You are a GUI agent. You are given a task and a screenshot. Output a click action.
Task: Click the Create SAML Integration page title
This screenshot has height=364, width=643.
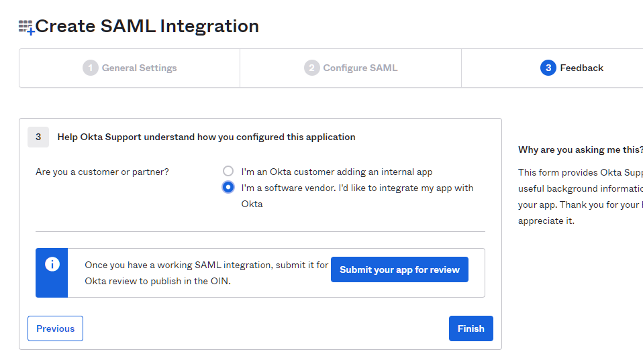tap(146, 26)
